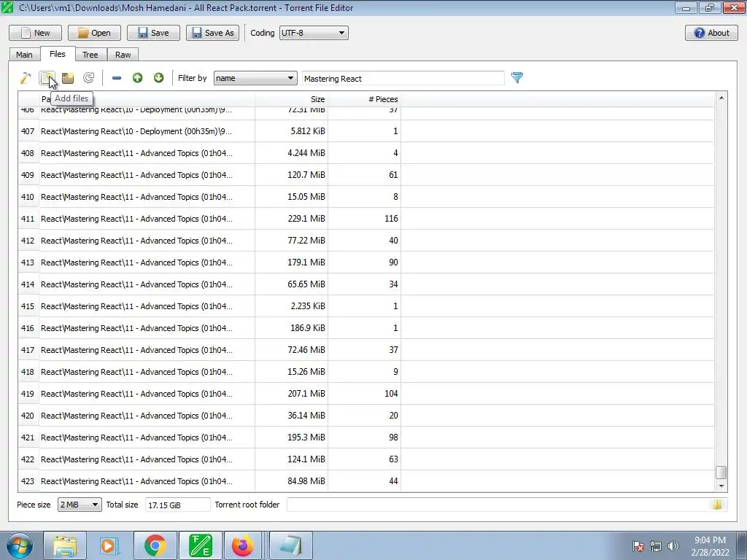Click the Action Center flag tray icon
The width and height of the screenshot is (747, 560).
pos(638,546)
